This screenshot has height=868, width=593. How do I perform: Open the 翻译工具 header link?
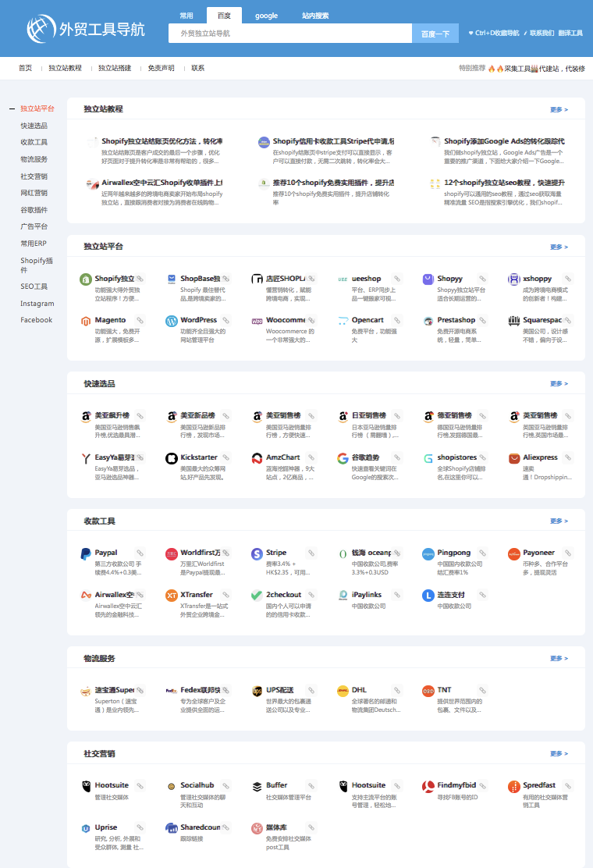tap(570, 34)
